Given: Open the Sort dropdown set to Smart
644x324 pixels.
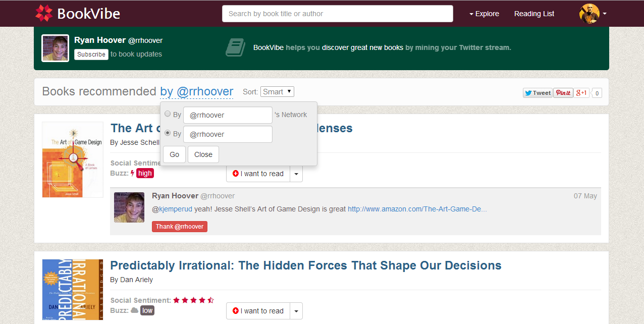Looking at the screenshot, I should click(277, 91).
